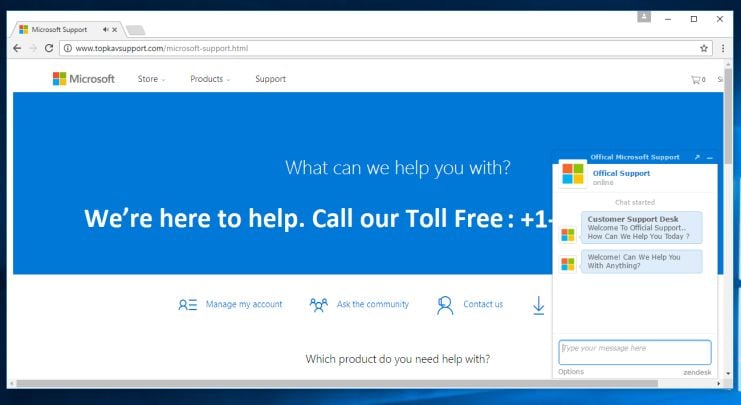Bookmark this page with the star icon
741x405 pixels.
[704, 48]
